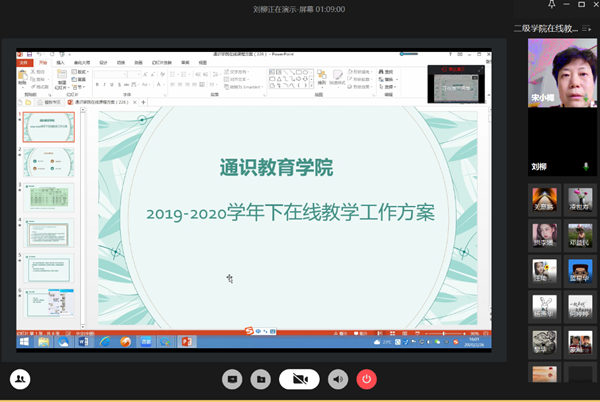Click the screen share button
Screen dimensions: 600x402
(x=232, y=379)
